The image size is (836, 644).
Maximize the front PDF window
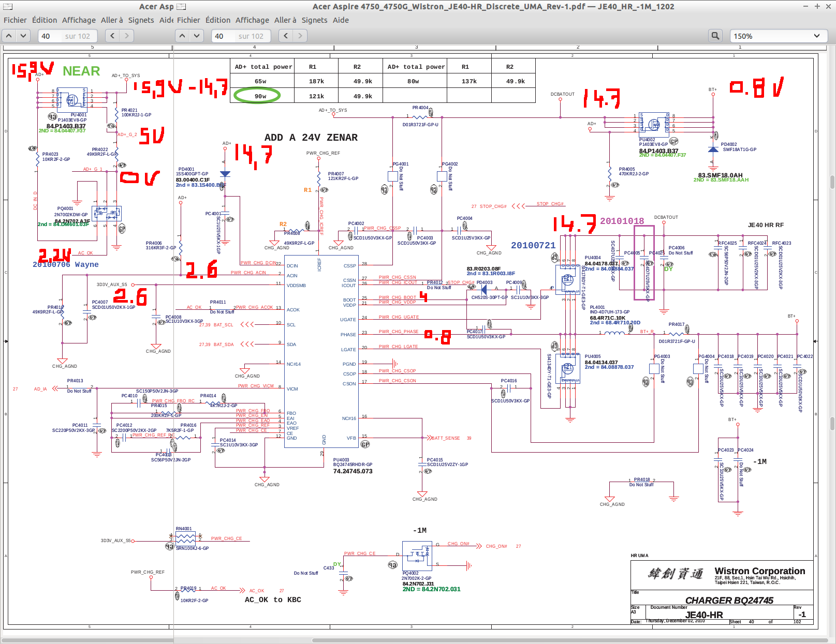(817, 6)
